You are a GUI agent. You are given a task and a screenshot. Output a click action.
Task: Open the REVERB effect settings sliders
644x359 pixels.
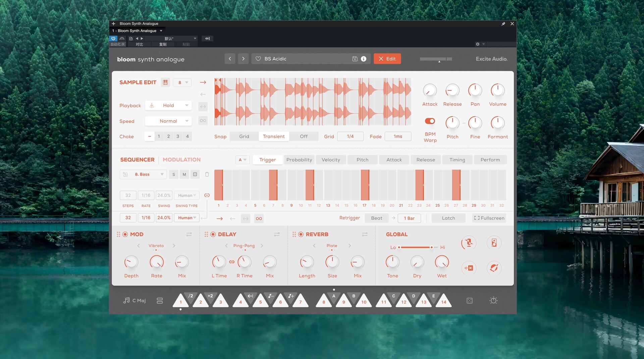(x=365, y=234)
